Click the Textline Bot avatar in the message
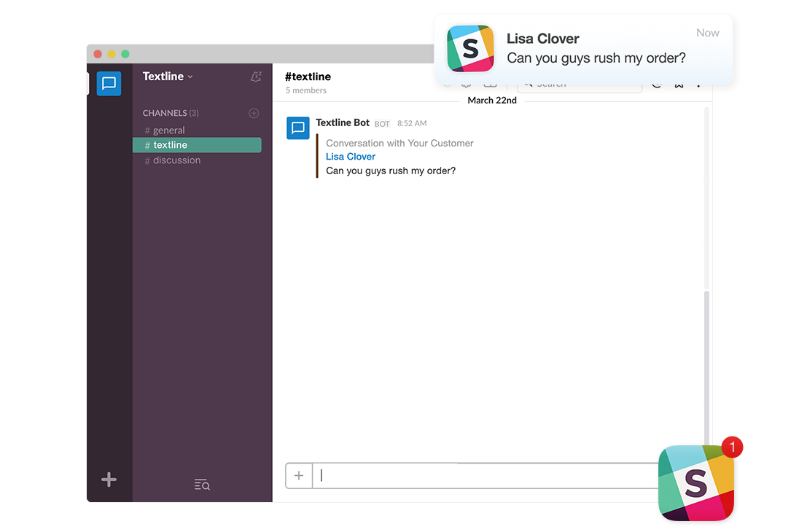 point(298,128)
